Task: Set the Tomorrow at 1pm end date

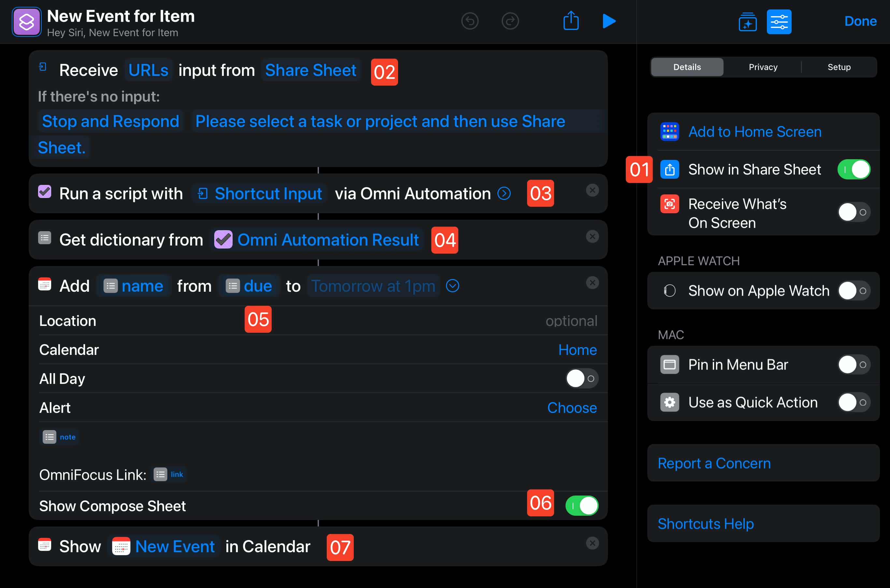Action: coord(373,286)
